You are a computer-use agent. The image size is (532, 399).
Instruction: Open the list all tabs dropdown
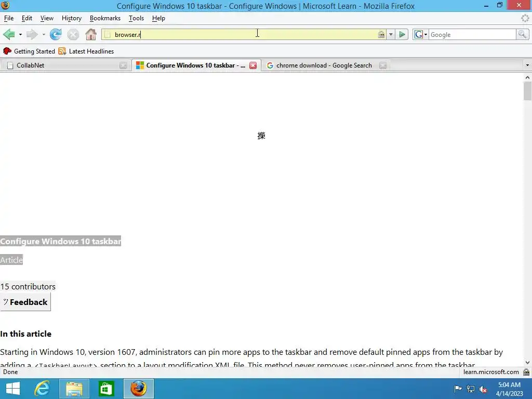pos(527,65)
